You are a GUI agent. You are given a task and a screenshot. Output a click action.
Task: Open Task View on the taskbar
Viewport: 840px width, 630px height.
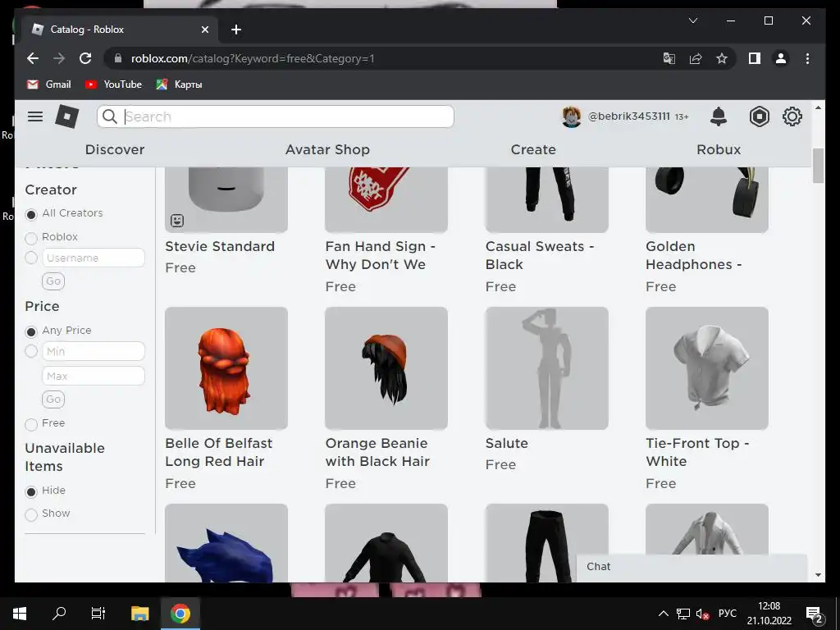point(98,614)
